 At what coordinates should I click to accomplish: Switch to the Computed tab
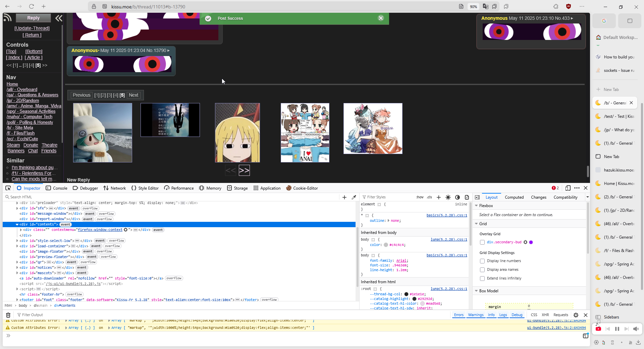click(514, 197)
